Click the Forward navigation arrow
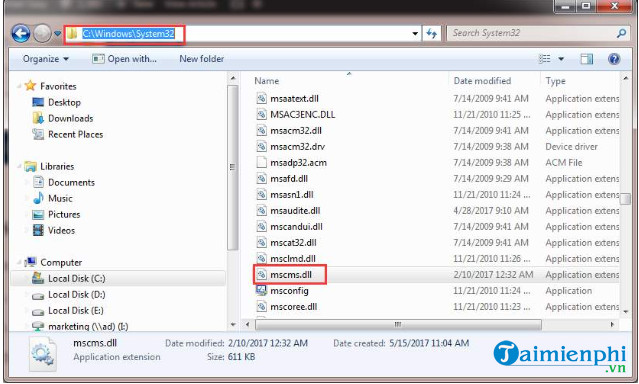Screen dimensions: 639x384 click(x=42, y=33)
